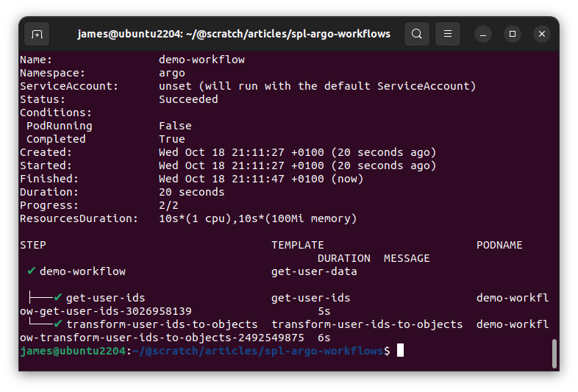
Task: Open the hamburger menu
Action: pos(447,34)
